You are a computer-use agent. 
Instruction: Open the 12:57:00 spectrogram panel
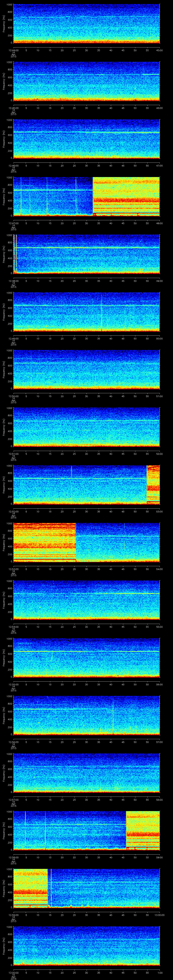(x=86, y=772)
